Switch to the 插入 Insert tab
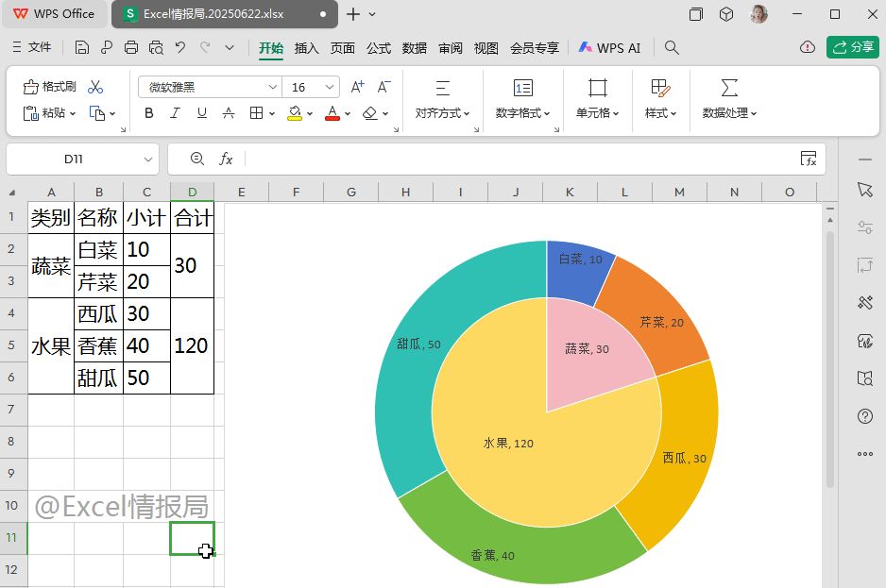Viewport: 886px width, 588px height. (307, 48)
